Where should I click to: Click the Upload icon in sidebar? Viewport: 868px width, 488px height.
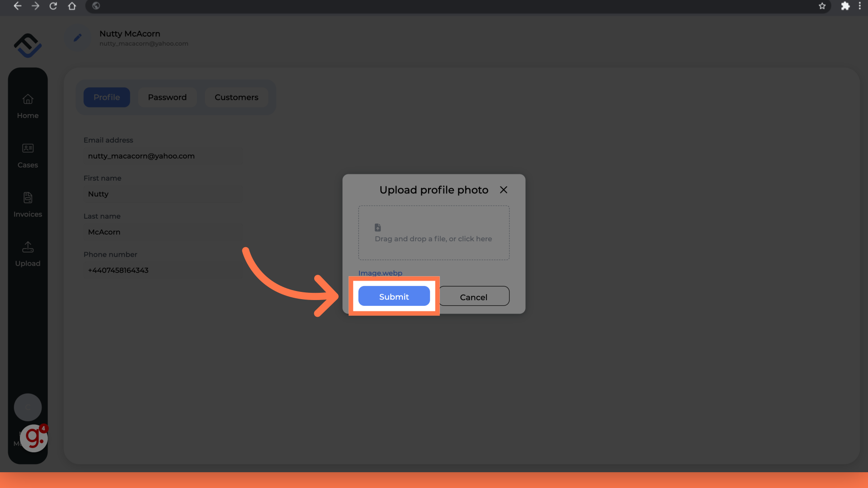click(28, 247)
